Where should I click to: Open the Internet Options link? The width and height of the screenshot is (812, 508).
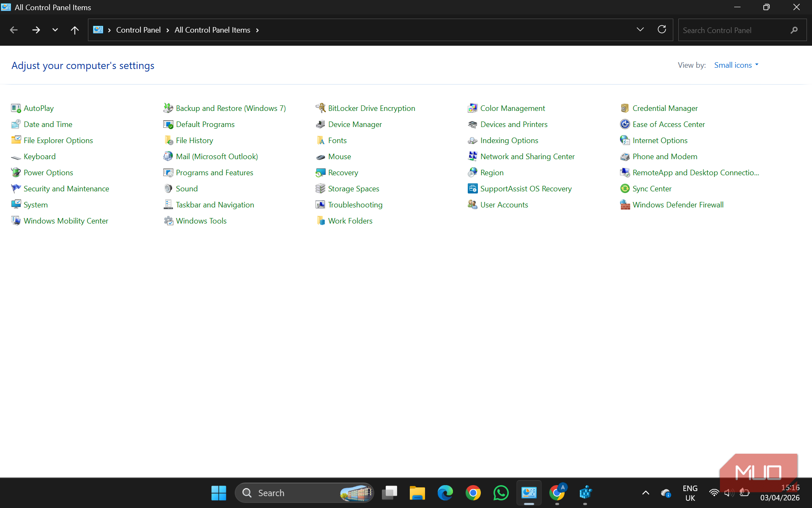[660, 141]
